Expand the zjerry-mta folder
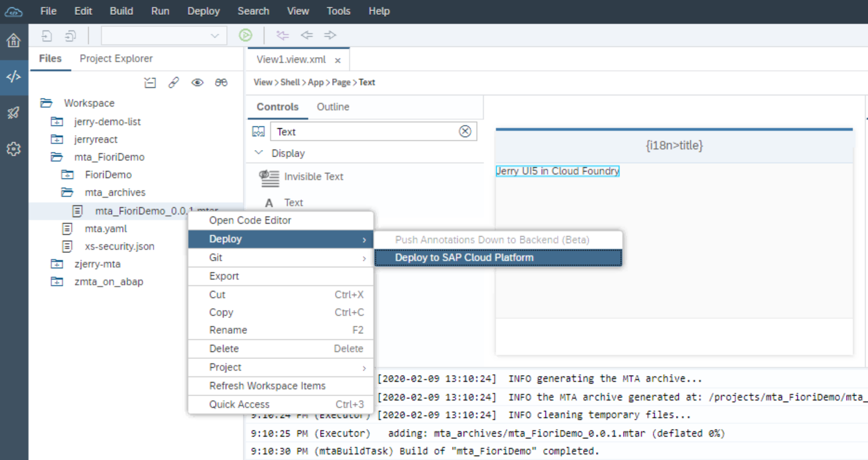 [57, 264]
